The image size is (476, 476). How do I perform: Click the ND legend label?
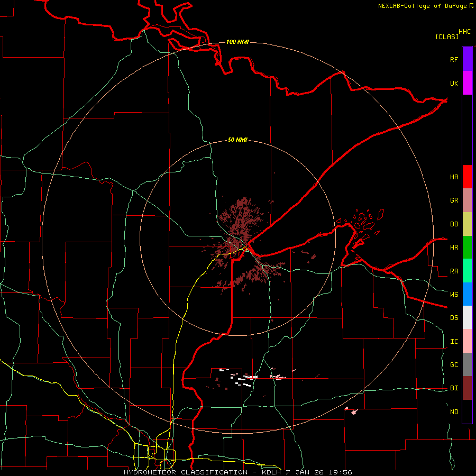pos(454,412)
